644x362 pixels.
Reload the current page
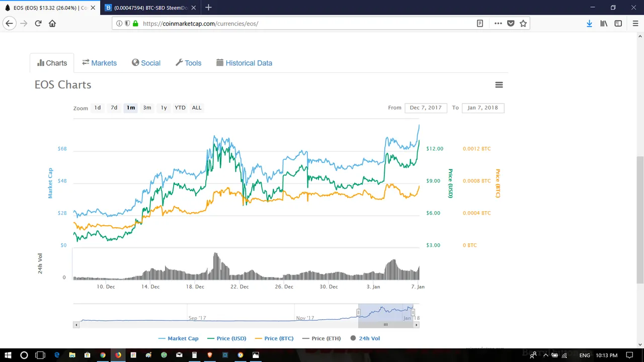(38, 23)
